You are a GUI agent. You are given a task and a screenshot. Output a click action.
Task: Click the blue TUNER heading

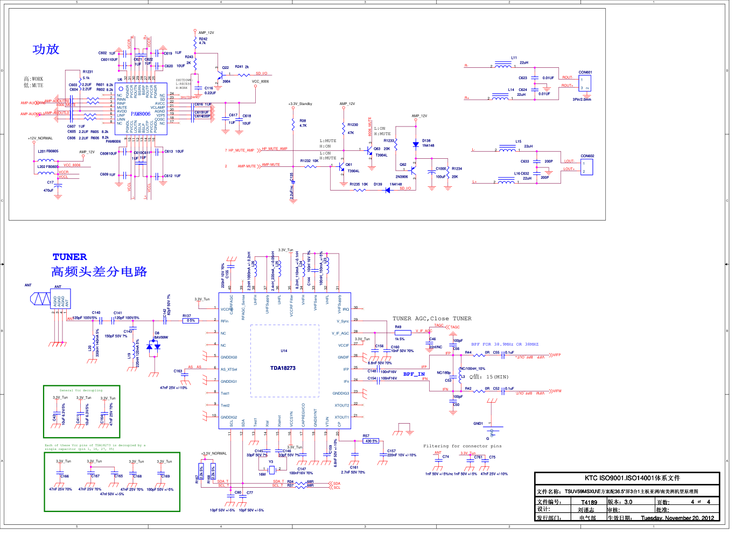point(69,257)
